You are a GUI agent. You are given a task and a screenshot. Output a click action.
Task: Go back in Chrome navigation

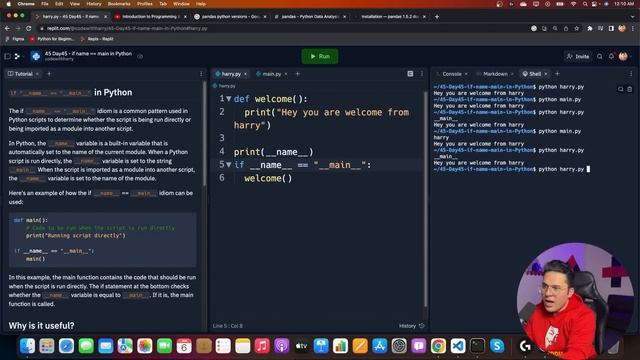pos(7,28)
